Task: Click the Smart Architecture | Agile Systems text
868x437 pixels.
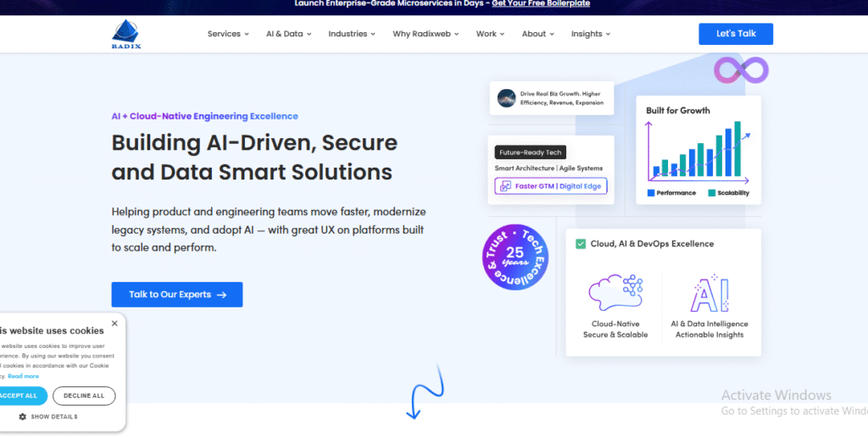Action: click(x=548, y=169)
